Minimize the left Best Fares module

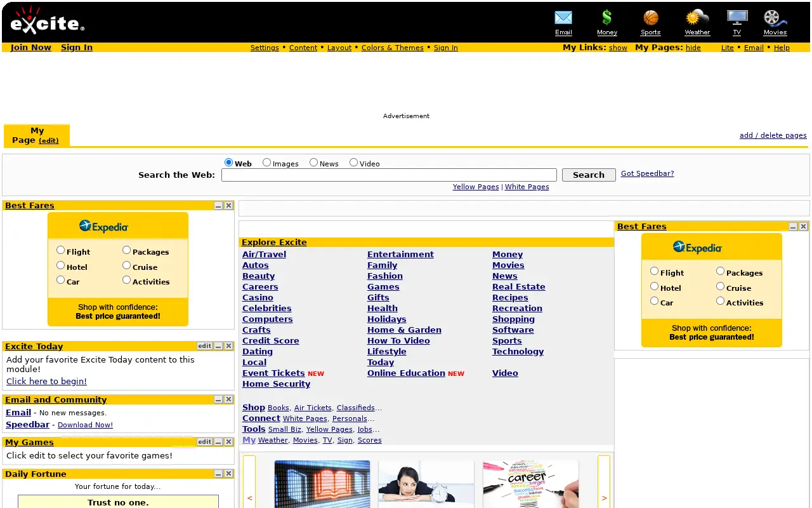(218, 206)
